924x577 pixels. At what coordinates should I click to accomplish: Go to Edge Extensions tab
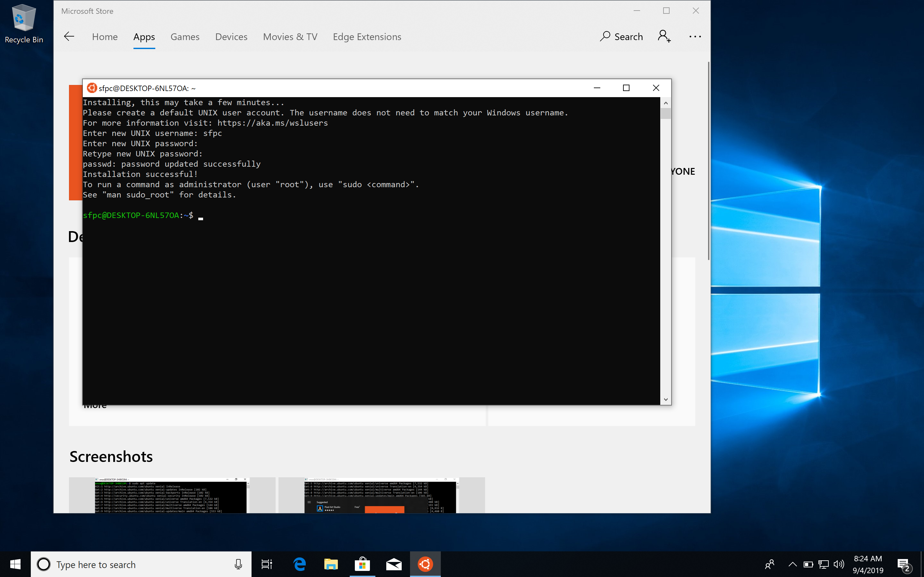[366, 37]
